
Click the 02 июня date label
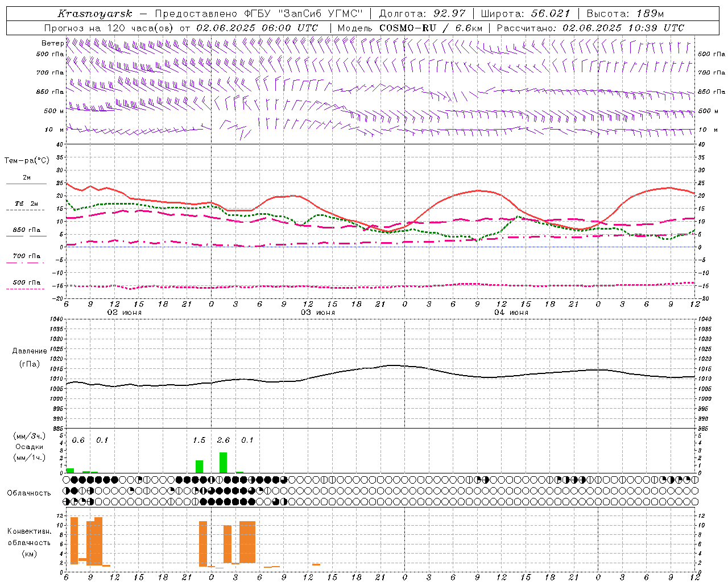125,313
